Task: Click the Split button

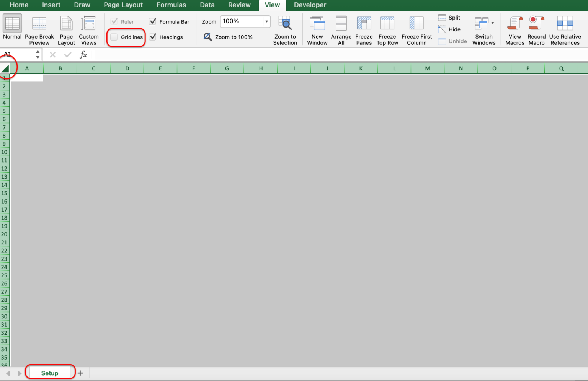Action: (x=449, y=17)
